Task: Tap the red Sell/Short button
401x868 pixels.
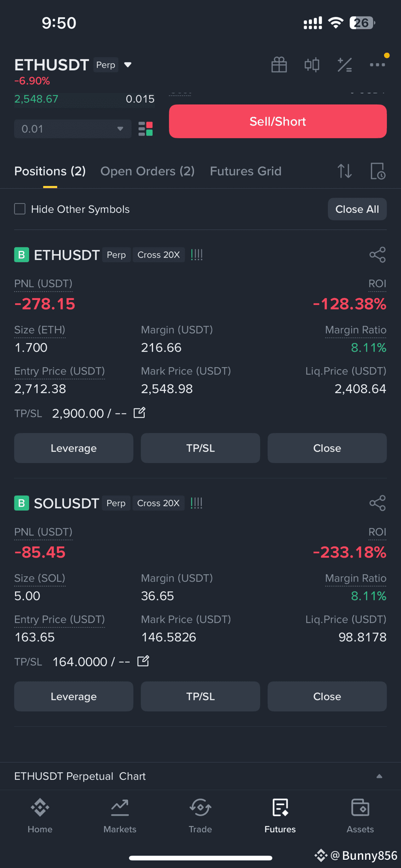Action: (x=278, y=122)
